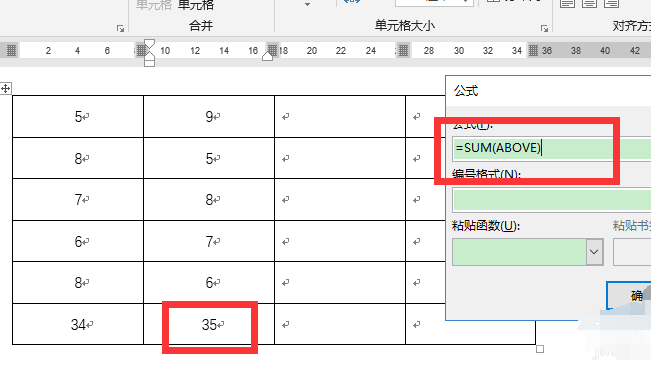Image resolution: width=651 pixels, height=369 pixels.
Task: Click the Paste Bookmark combo box
Action: [632, 252]
